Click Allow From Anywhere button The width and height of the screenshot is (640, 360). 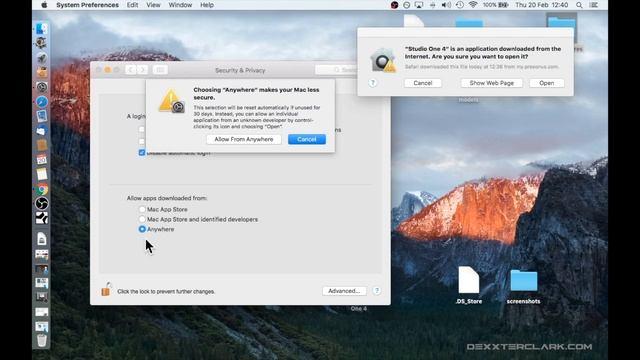244,139
